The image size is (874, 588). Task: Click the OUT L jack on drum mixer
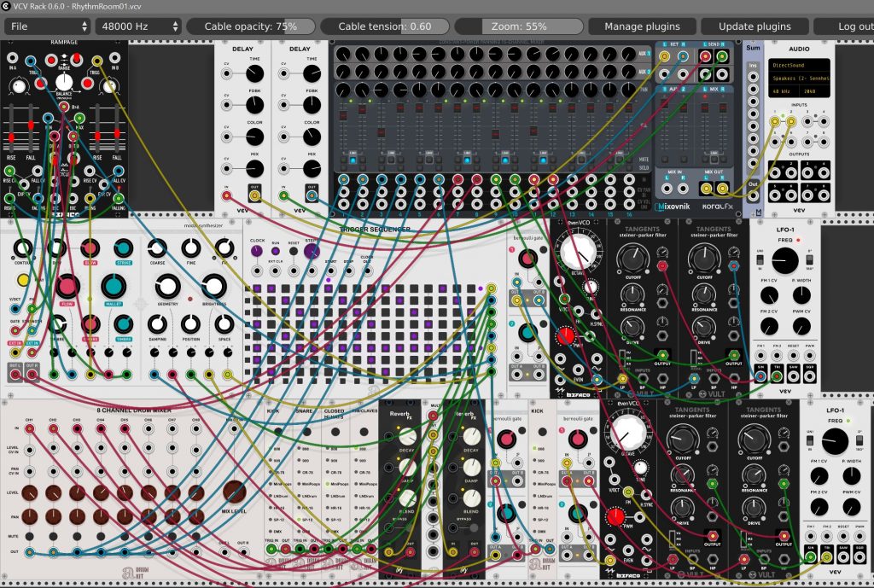[x=224, y=552]
